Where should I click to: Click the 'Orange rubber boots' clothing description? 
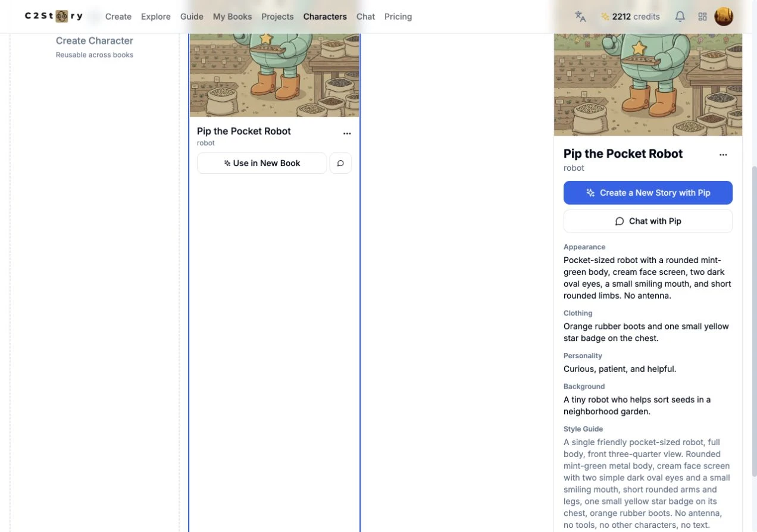point(646,332)
